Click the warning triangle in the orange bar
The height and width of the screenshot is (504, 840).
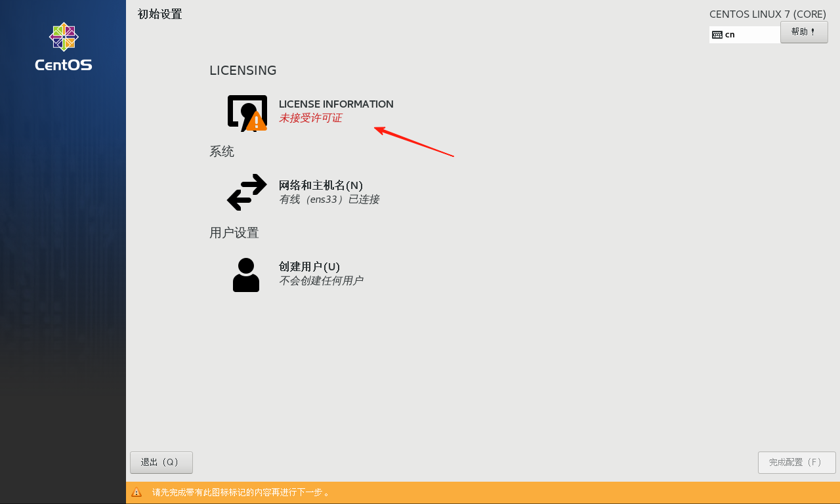(136, 492)
